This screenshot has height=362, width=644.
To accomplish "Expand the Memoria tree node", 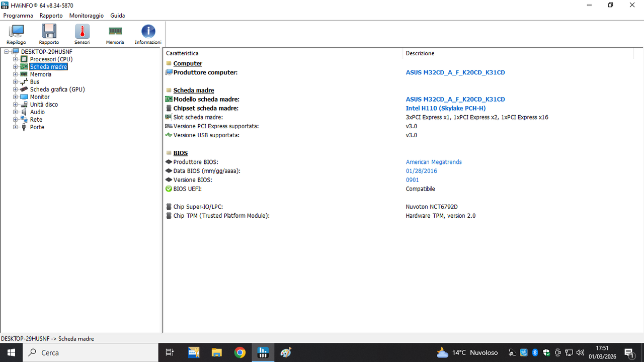I will [x=15, y=74].
